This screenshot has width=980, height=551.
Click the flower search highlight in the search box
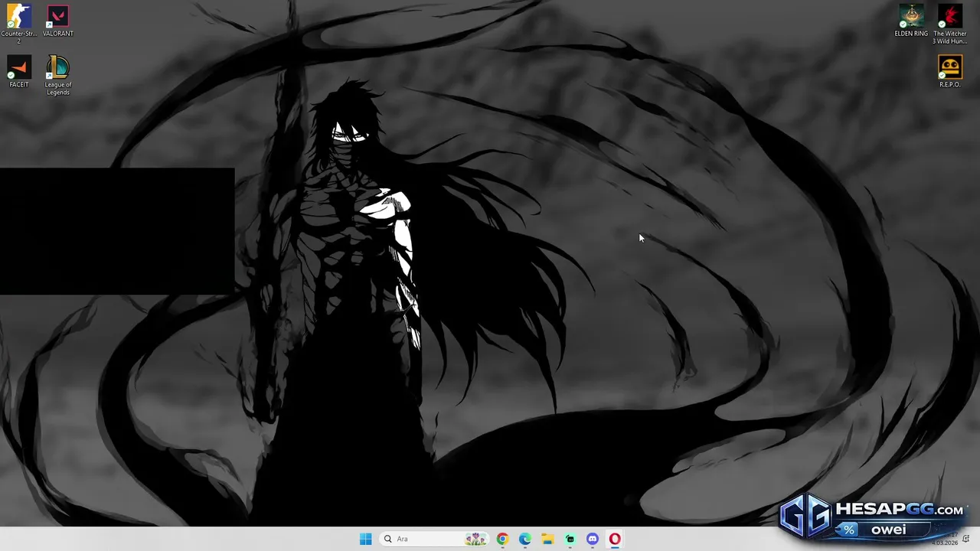coord(475,539)
